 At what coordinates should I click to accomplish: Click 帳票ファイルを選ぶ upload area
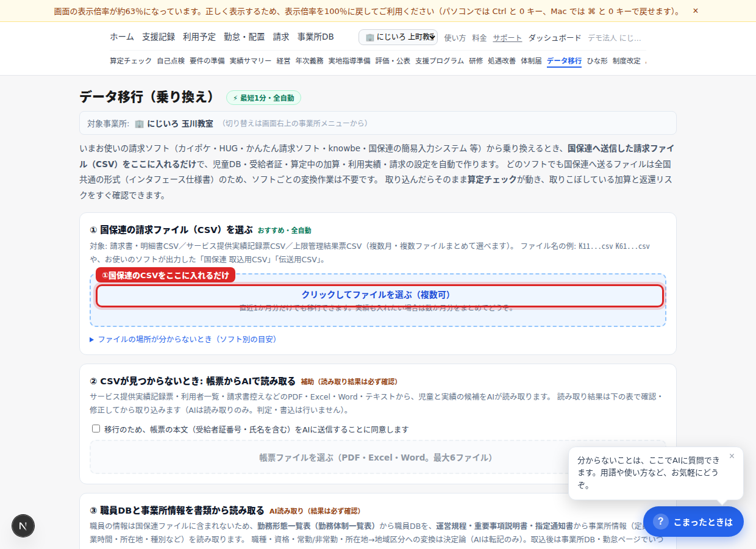point(378,457)
